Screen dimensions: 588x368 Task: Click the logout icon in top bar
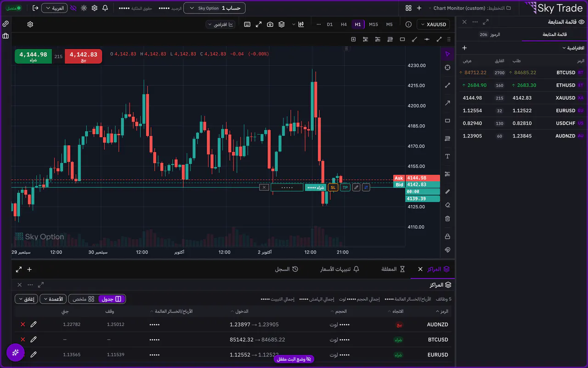35,8
